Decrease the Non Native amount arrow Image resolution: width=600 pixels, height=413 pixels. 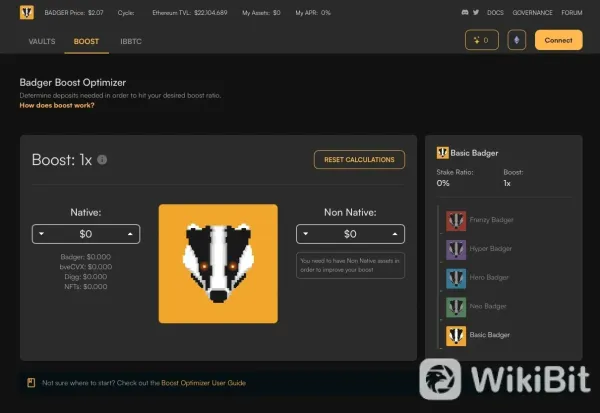coord(305,234)
